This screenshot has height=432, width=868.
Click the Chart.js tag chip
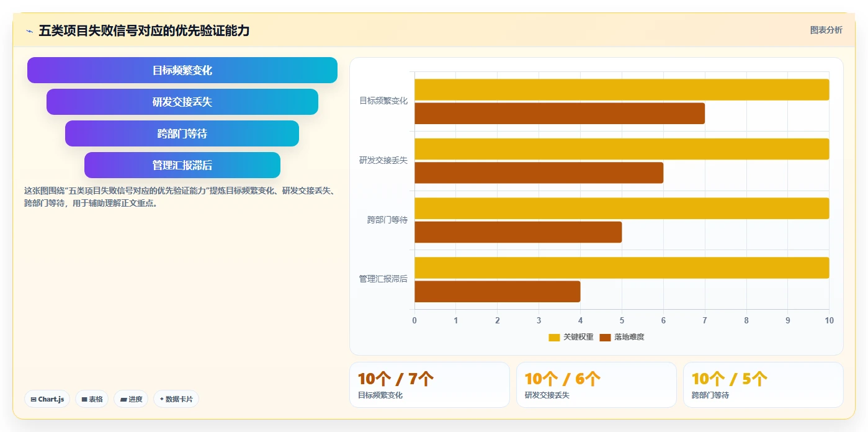coord(47,399)
